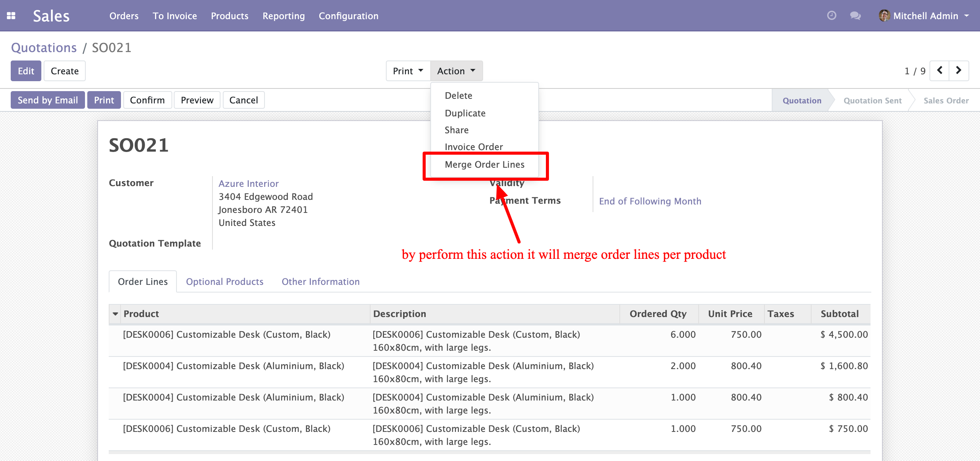Select Merge Order Lines action

tap(485, 165)
